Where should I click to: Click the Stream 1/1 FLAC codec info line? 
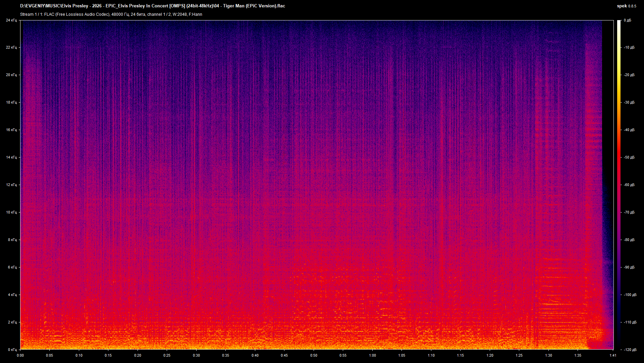pos(111,14)
